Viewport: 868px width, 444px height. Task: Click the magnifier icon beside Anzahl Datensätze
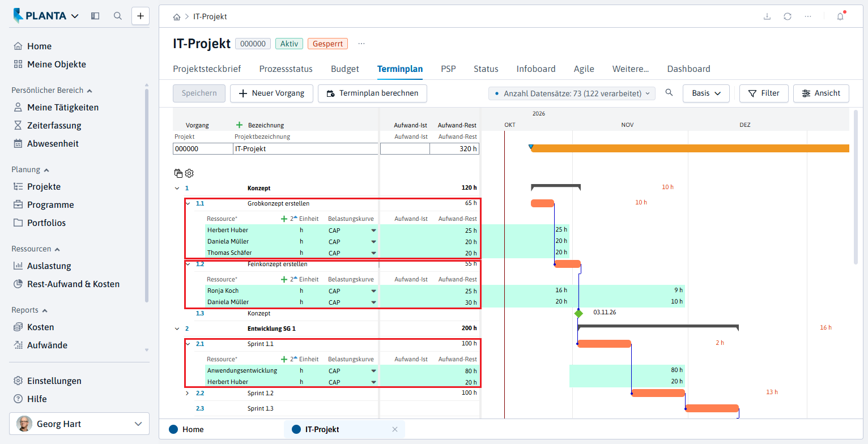point(669,93)
